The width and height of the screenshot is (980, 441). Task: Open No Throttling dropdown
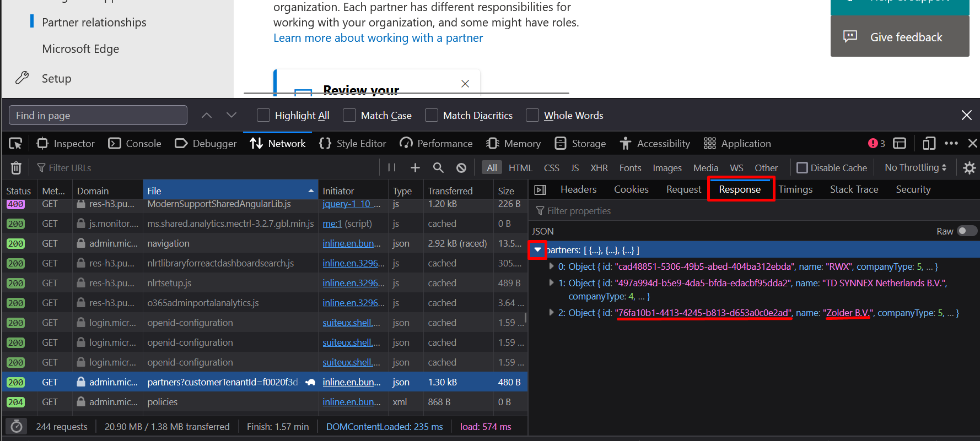pos(916,167)
